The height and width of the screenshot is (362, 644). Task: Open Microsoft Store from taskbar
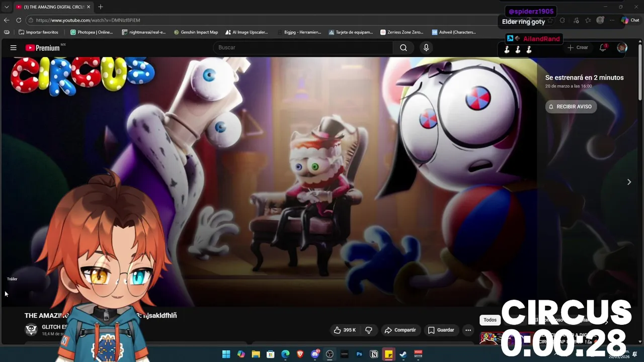[x=270, y=354]
